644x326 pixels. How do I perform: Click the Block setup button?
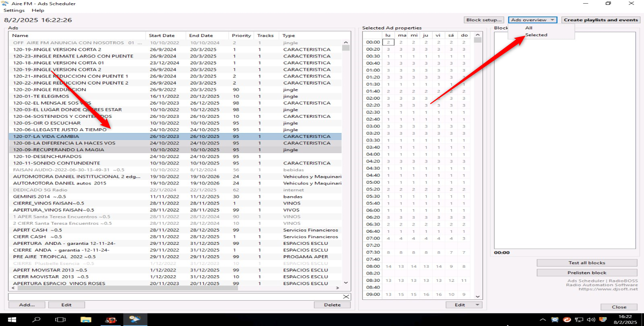pyautogui.click(x=484, y=20)
